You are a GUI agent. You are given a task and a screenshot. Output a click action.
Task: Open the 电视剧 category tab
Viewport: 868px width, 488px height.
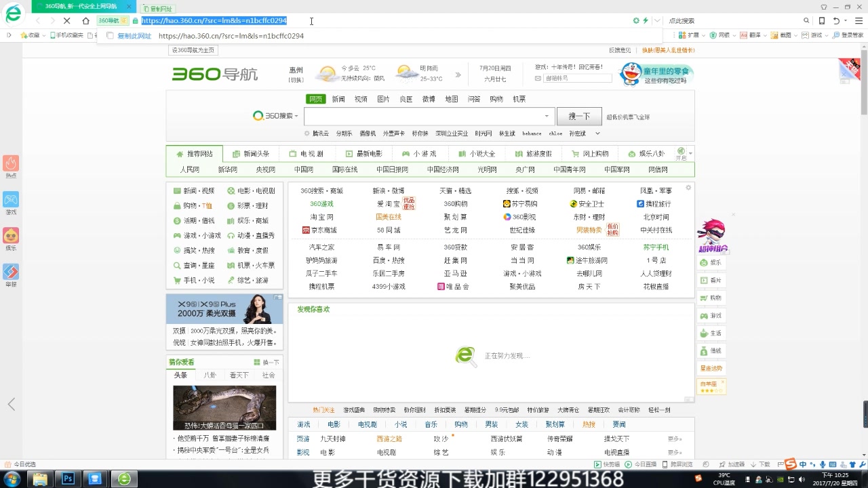coord(307,154)
